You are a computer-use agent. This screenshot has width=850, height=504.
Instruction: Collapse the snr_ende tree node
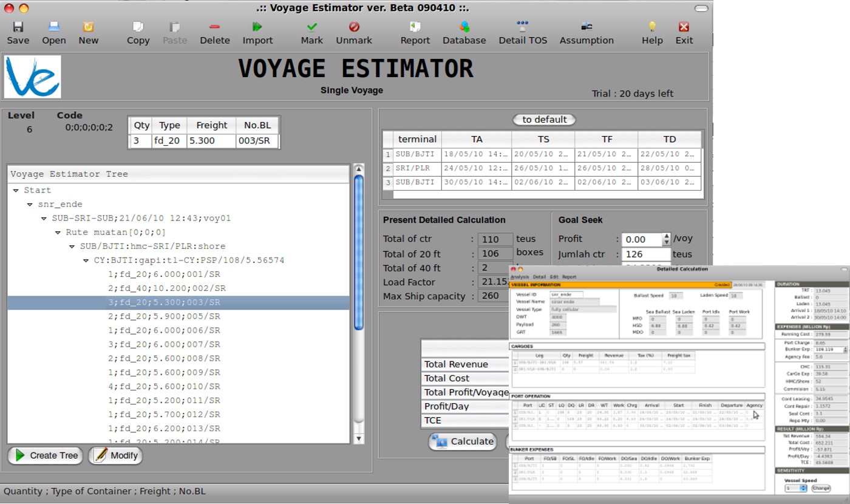(x=30, y=205)
